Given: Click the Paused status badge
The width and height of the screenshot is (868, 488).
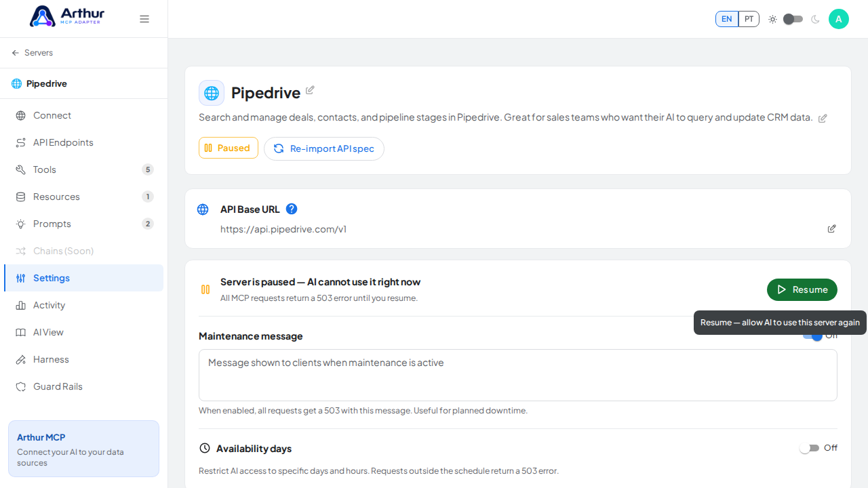Looking at the screenshot, I should [229, 148].
